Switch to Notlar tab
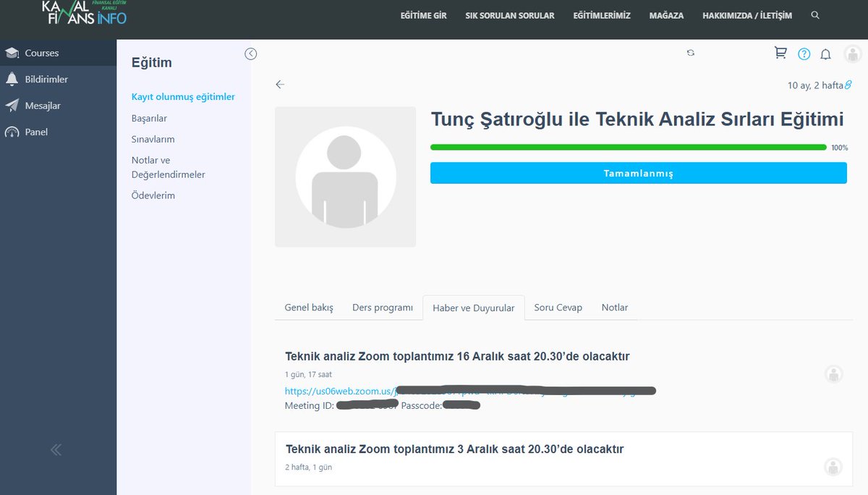This screenshot has width=868, height=495. pos(615,308)
